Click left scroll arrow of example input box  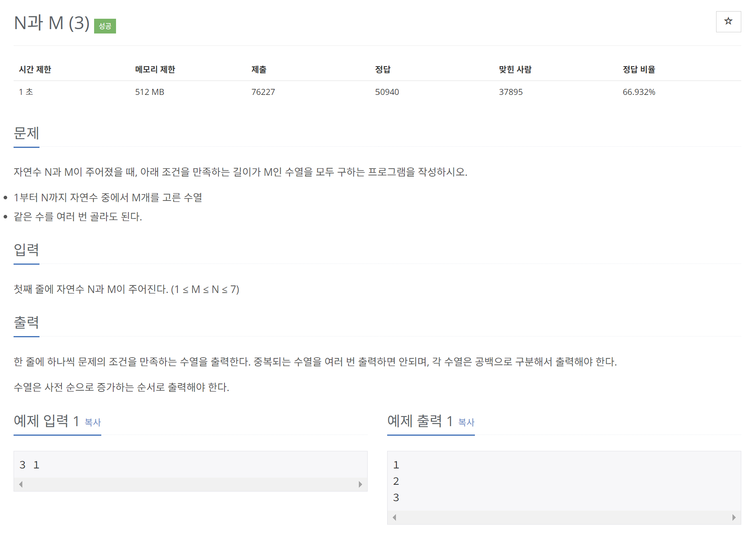(x=21, y=484)
